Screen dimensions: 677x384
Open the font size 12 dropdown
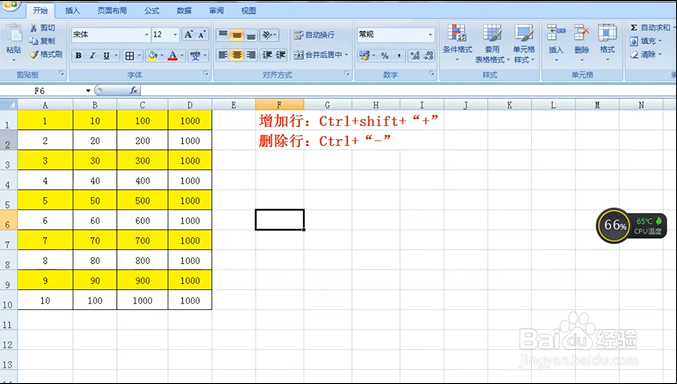[x=175, y=35]
